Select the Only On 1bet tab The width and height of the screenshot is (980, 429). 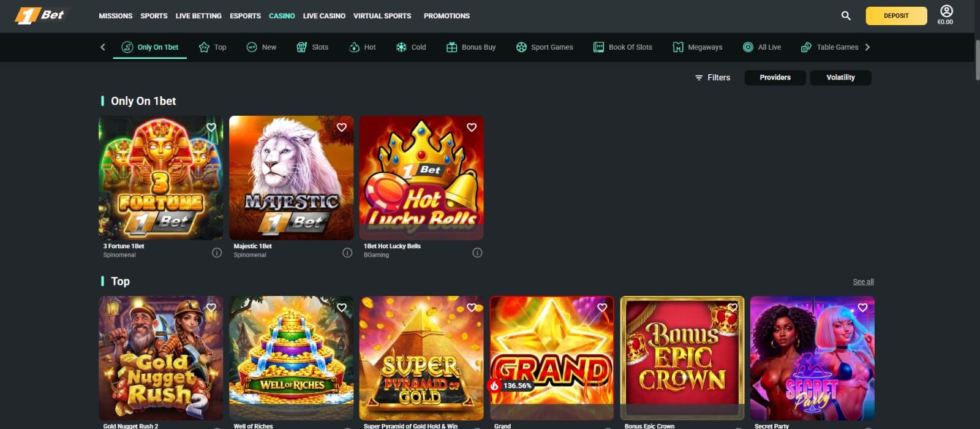coord(150,47)
